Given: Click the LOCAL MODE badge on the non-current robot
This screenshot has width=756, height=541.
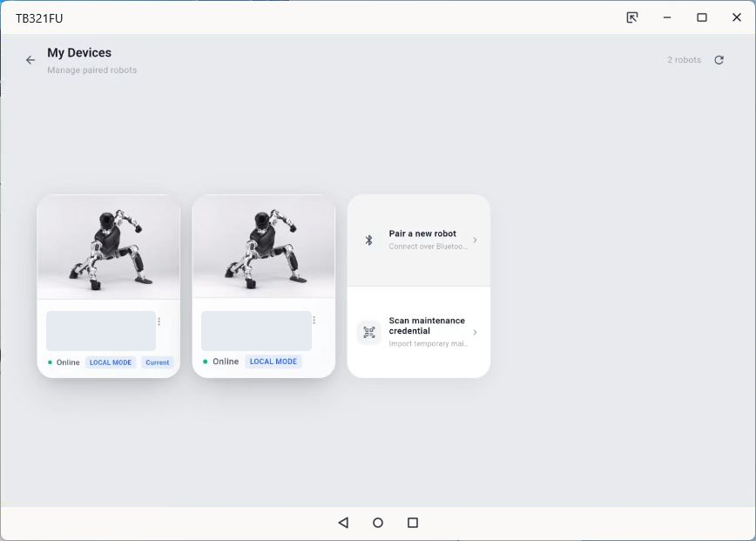Looking at the screenshot, I should pyautogui.click(x=273, y=362).
